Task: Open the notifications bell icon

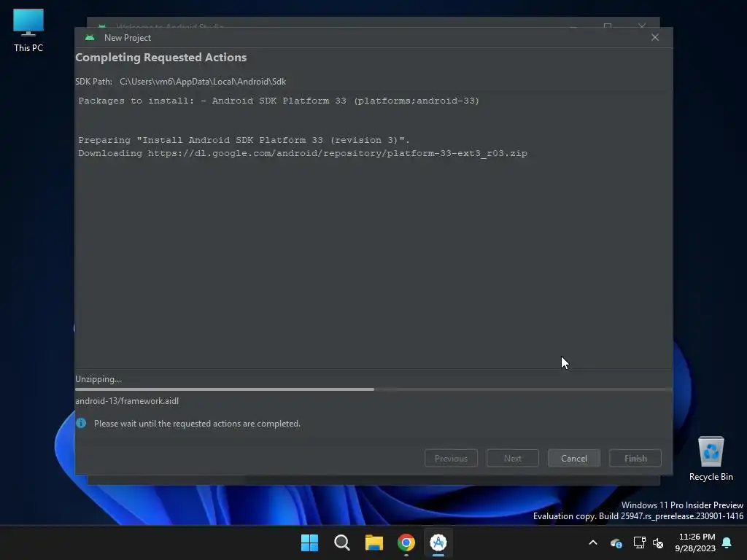Action: point(727,542)
